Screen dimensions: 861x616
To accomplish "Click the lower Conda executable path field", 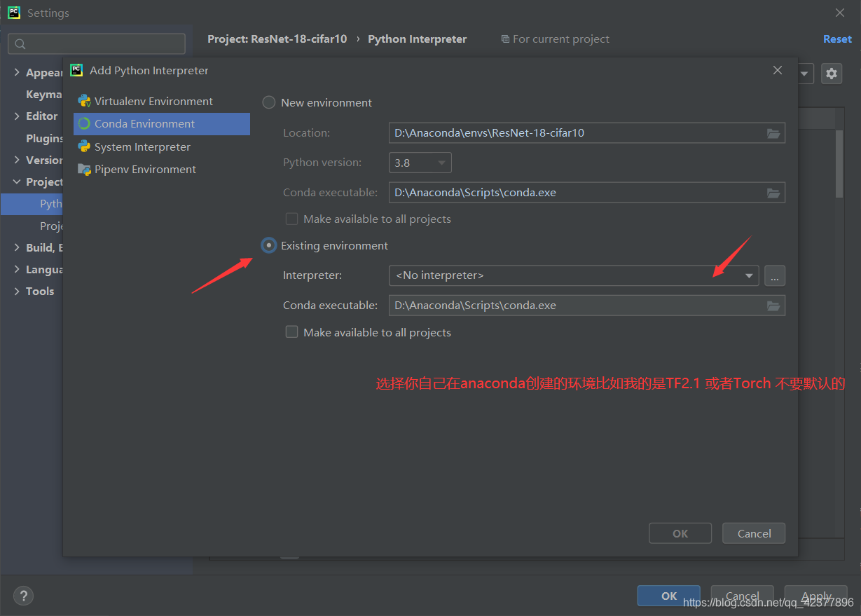I will pos(587,306).
